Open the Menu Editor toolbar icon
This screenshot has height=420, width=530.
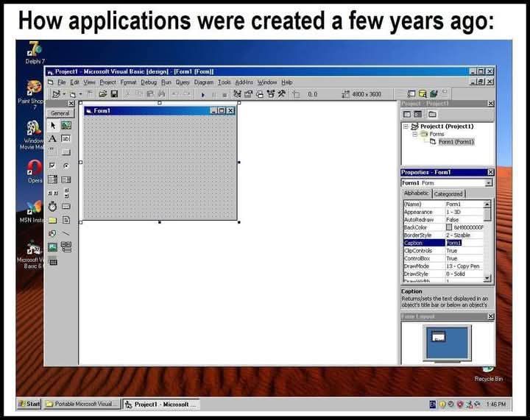click(x=90, y=94)
